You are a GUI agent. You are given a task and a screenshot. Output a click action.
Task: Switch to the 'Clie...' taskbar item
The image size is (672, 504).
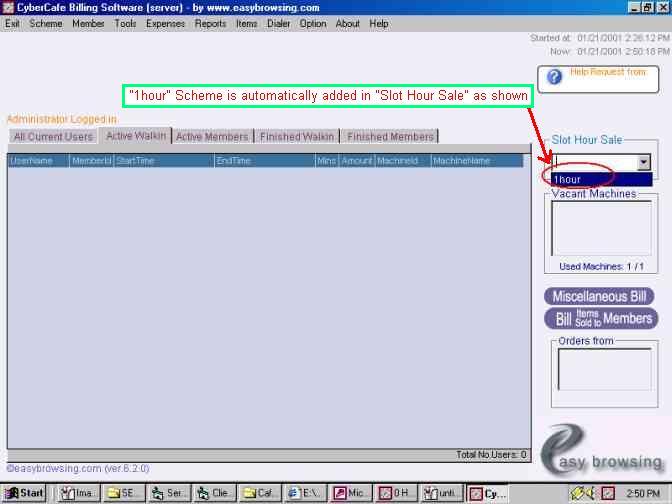point(215,493)
